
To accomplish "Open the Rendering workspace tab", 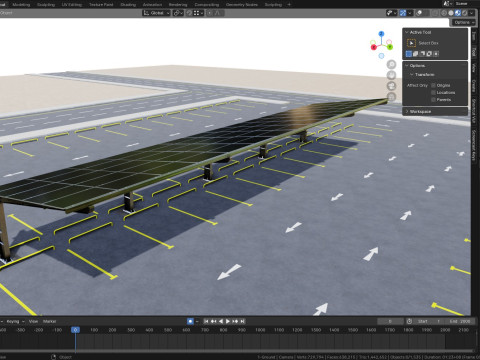I will pyautogui.click(x=178, y=5).
